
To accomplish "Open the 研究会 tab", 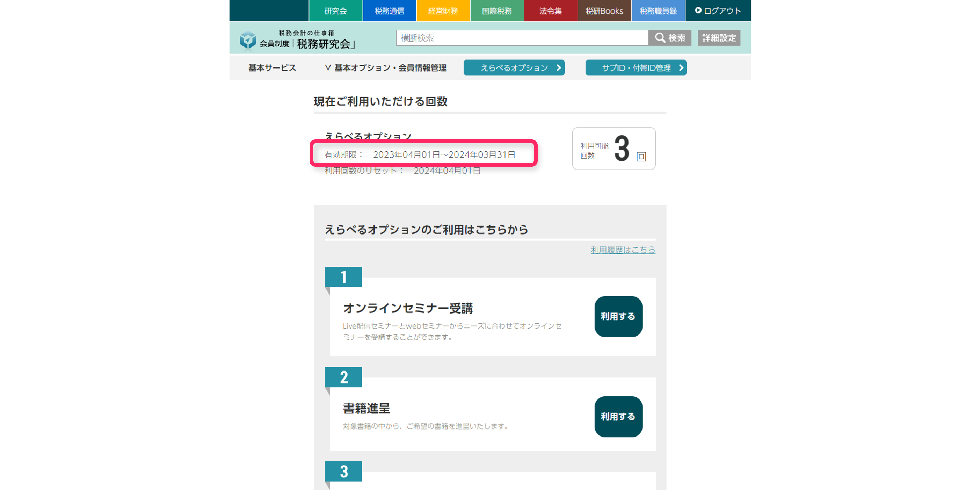I will (x=335, y=10).
